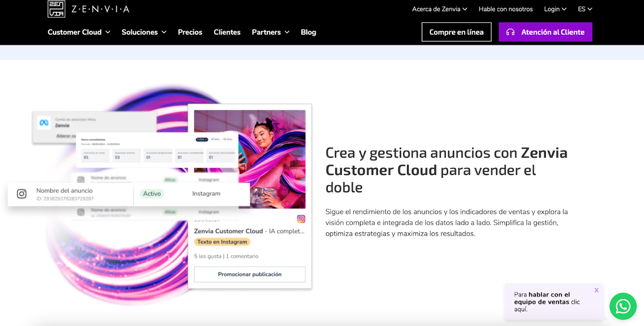Screen dimensions: 644x326
Task: Select the 7 días filter pill
Action: [202, 139]
